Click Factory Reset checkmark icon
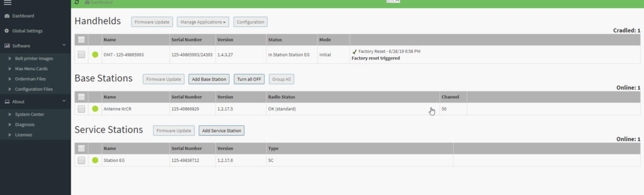644x195 pixels. click(x=354, y=52)
